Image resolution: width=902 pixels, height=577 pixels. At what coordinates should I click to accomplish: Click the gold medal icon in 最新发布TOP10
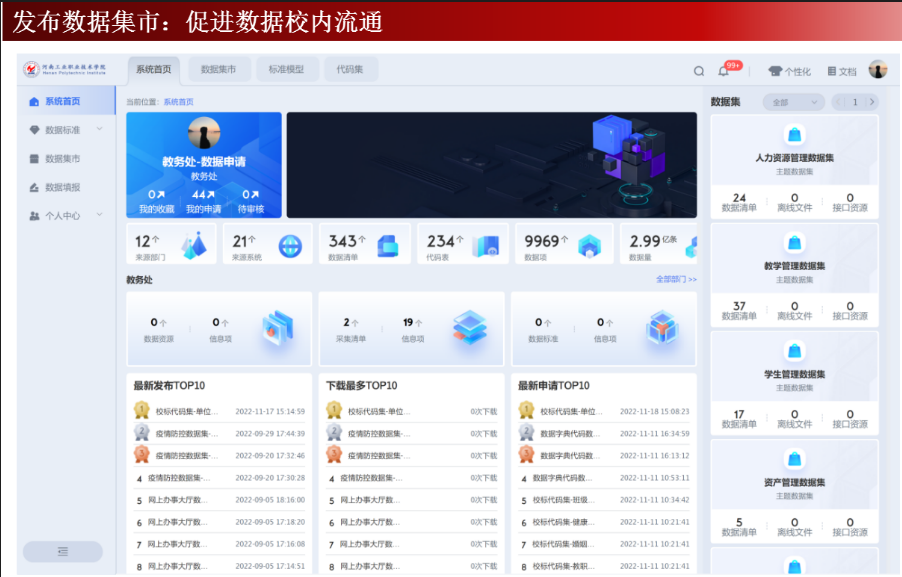click(142, 411)
